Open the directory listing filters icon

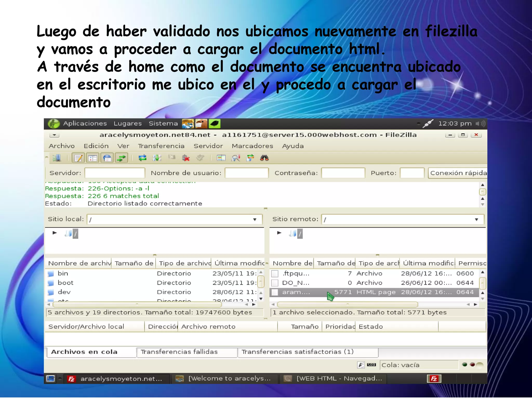[x=221, y=158]
